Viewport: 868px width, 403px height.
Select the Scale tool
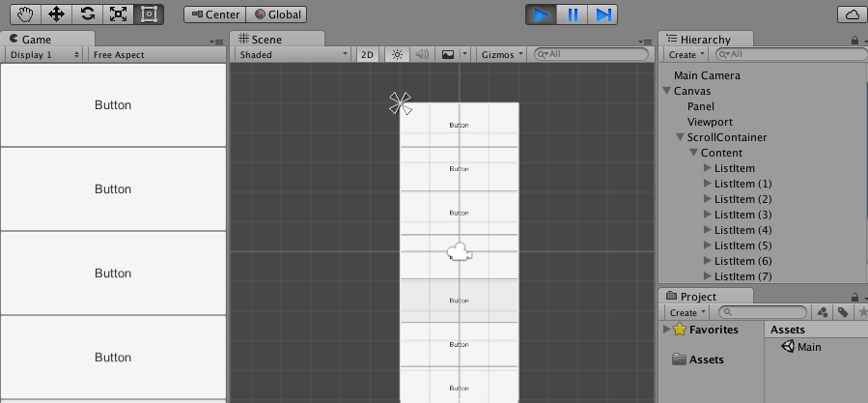(118, 14)
